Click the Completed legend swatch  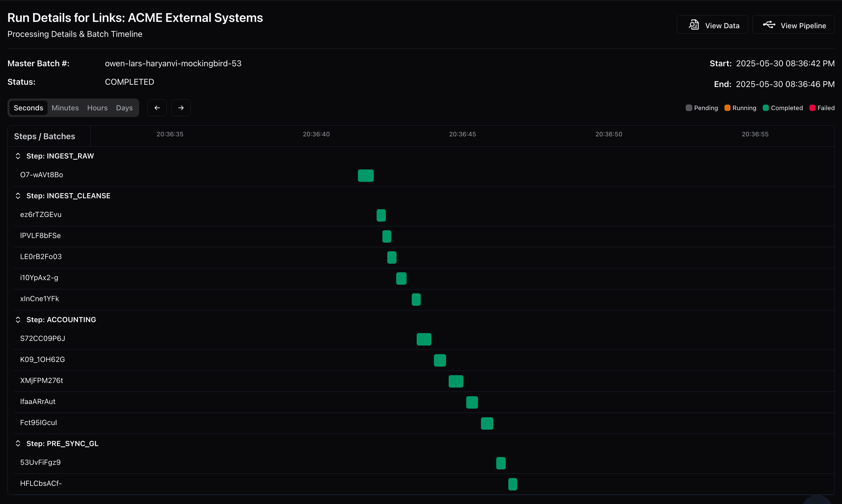(766, 108)
